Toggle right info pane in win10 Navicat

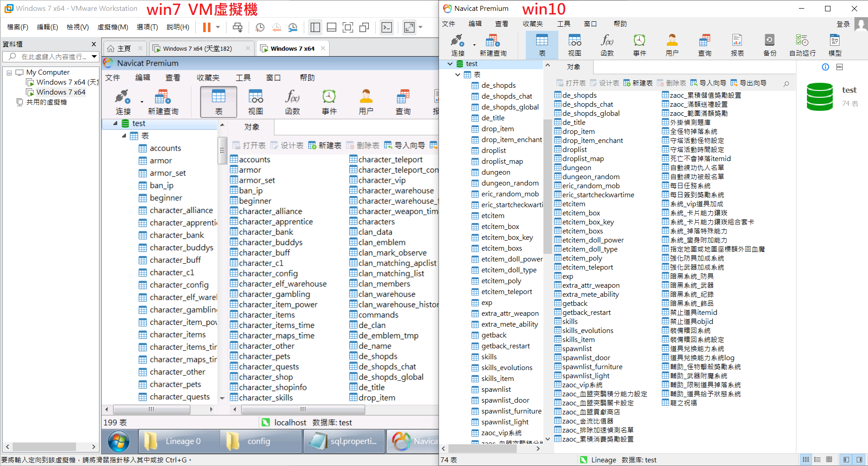click(859, 460)
